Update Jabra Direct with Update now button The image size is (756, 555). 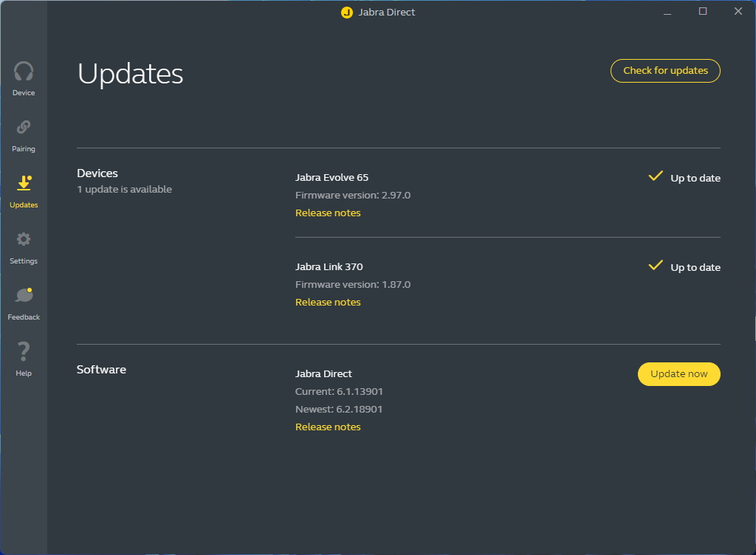pyautogui.click(x=678, y=374)
